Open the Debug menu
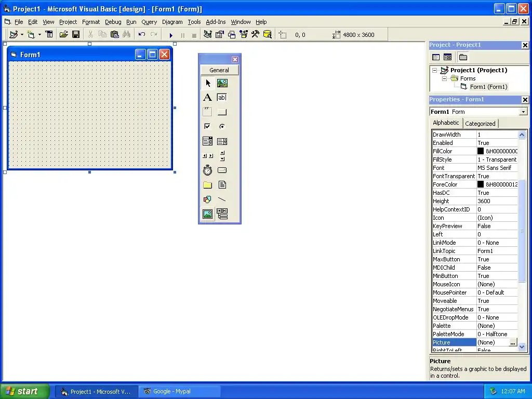The image size is (532, 399). [113, 22]
